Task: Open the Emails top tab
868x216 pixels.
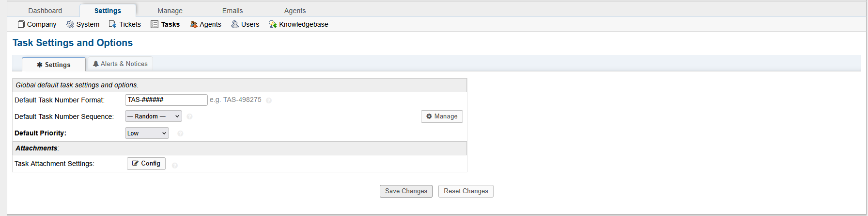Action: click(232, 11)
